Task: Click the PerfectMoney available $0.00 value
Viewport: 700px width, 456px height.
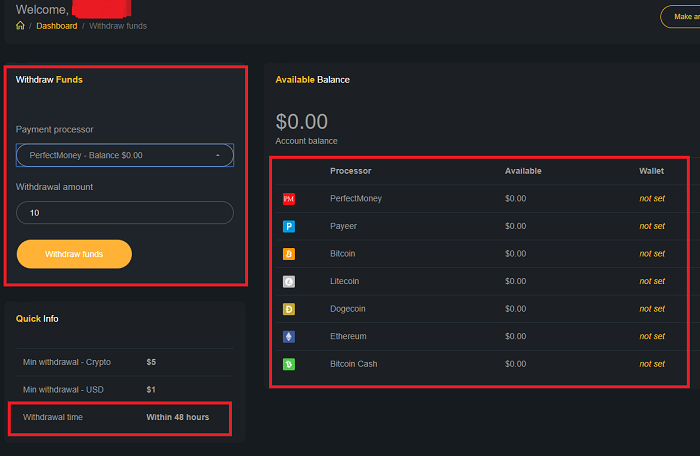Action: pos(515,198)
